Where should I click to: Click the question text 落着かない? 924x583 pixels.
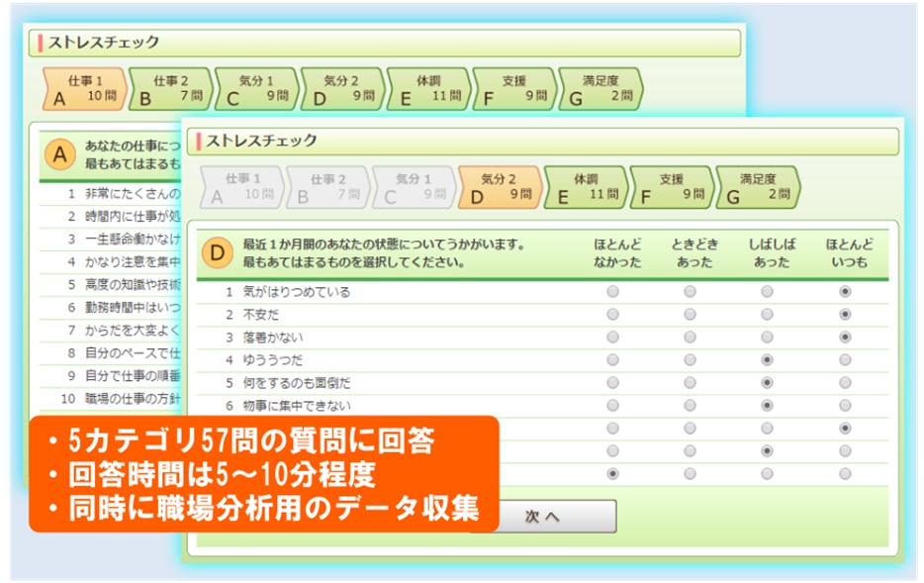[x=273, y=338]
